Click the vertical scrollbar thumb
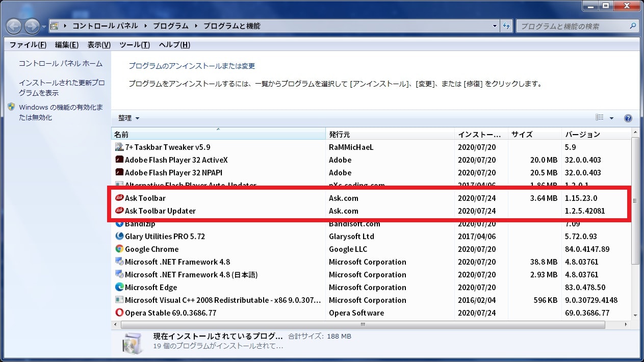 point(635,201)
